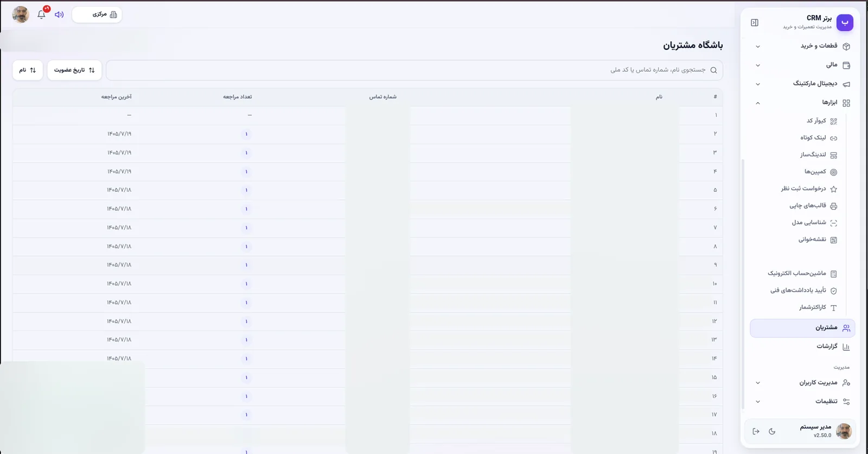This screenshot has height=454, width=868.
Task: Click the گزارشات chart icon
Action: tap(846, 346)
